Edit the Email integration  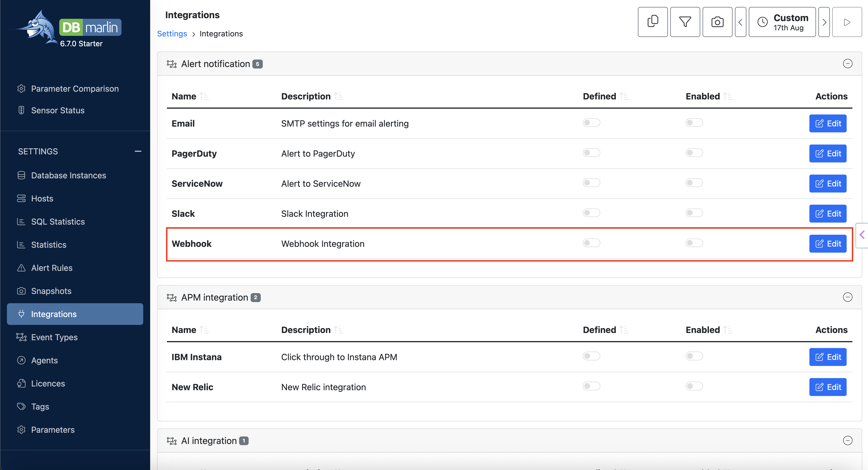[828, 123]
